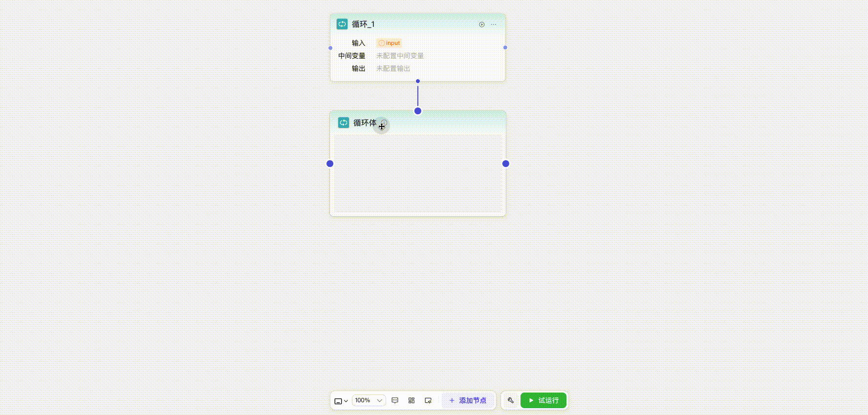
Task: Click the 未配置中间变量 placeholder text
Action: (400, 56)
